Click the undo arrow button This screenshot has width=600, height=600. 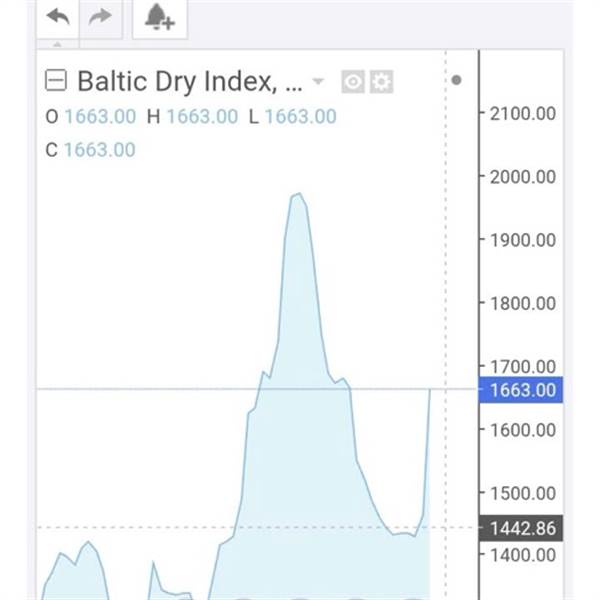(58, 17)
